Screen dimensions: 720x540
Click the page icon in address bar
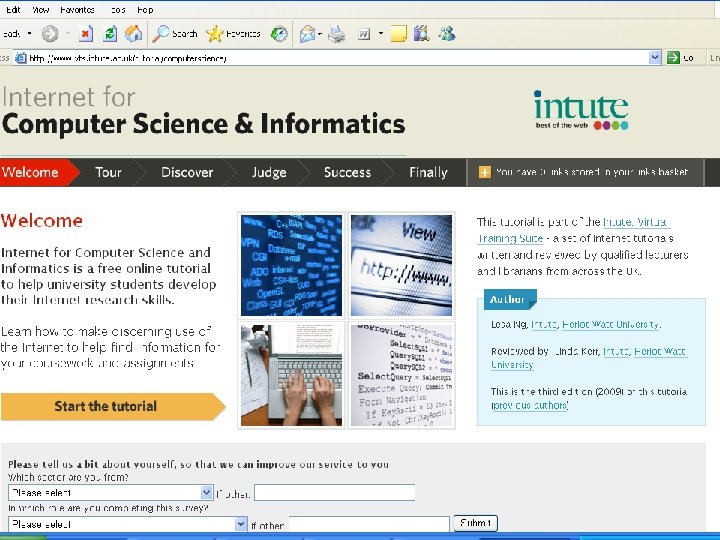click(21, 58)
